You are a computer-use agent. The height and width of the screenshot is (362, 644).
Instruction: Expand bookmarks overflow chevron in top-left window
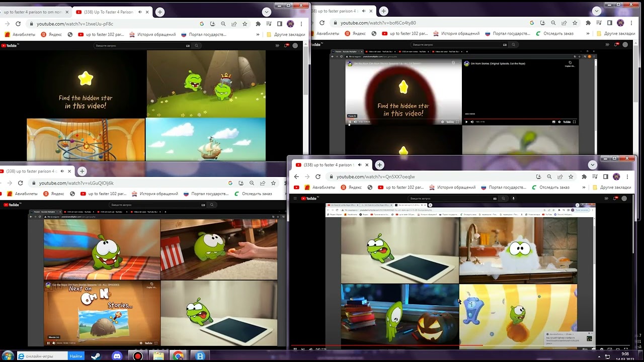click(258, 35)
